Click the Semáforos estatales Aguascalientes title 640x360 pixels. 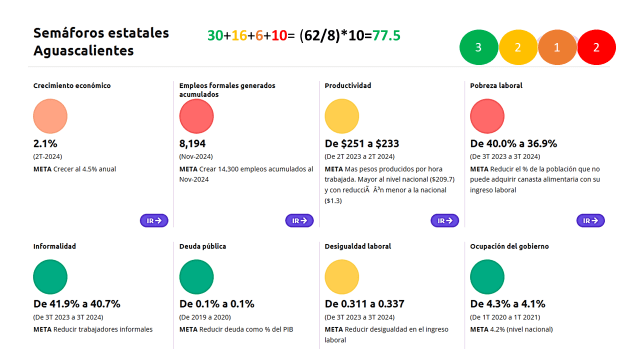tap(101, 42)
